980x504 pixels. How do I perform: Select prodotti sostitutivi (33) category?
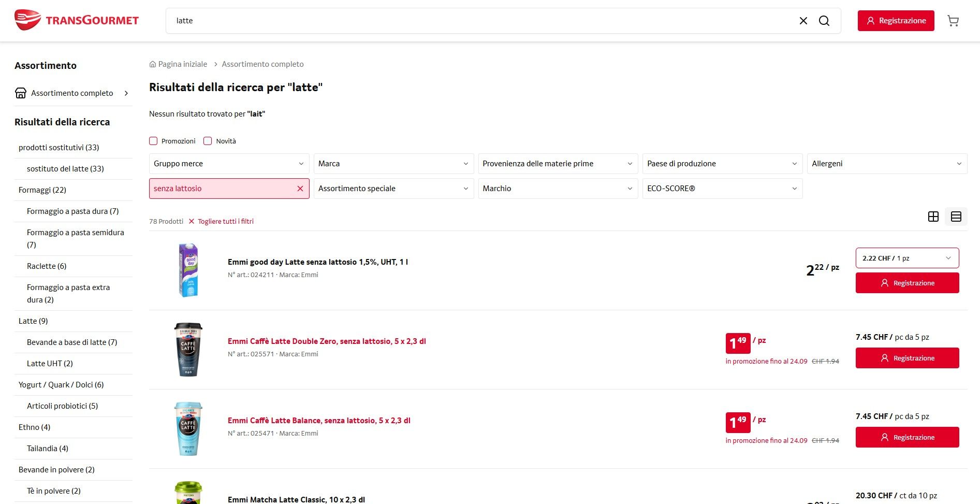(59, 148)
